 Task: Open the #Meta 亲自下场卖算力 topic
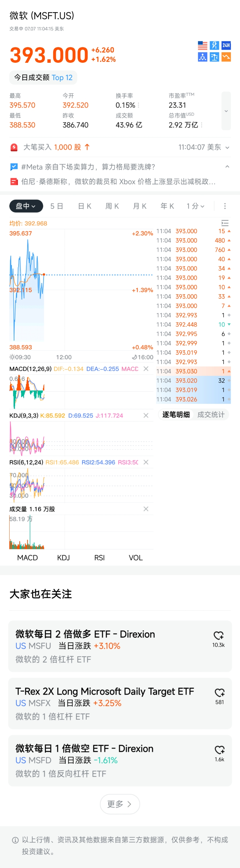pyautogui.click(x=88, y=167)
